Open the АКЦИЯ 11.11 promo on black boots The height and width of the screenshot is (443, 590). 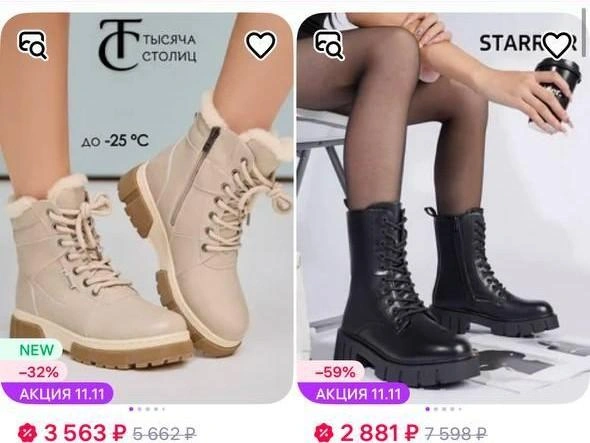(x=354, y=394)
